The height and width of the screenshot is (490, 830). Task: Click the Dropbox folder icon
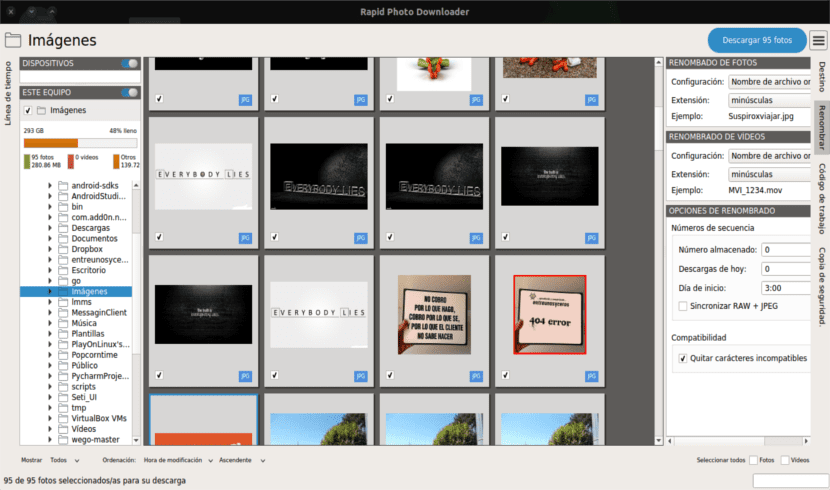pos(63,249)
